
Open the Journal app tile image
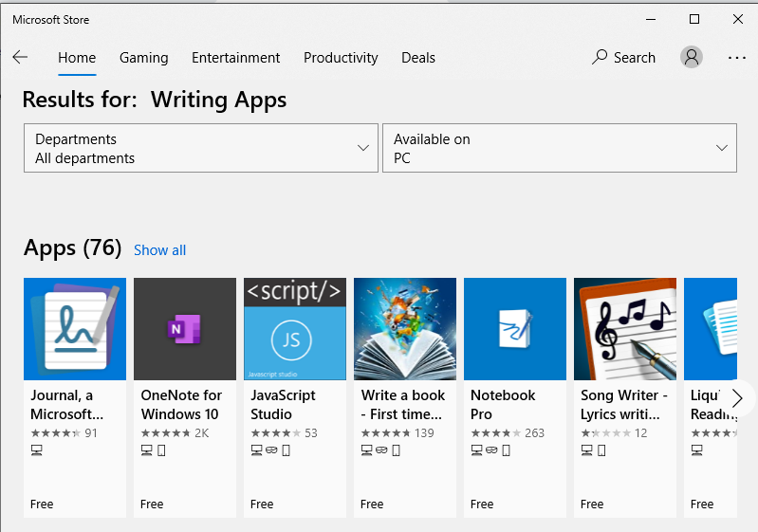pyautogui.click(x=75, y=328)
